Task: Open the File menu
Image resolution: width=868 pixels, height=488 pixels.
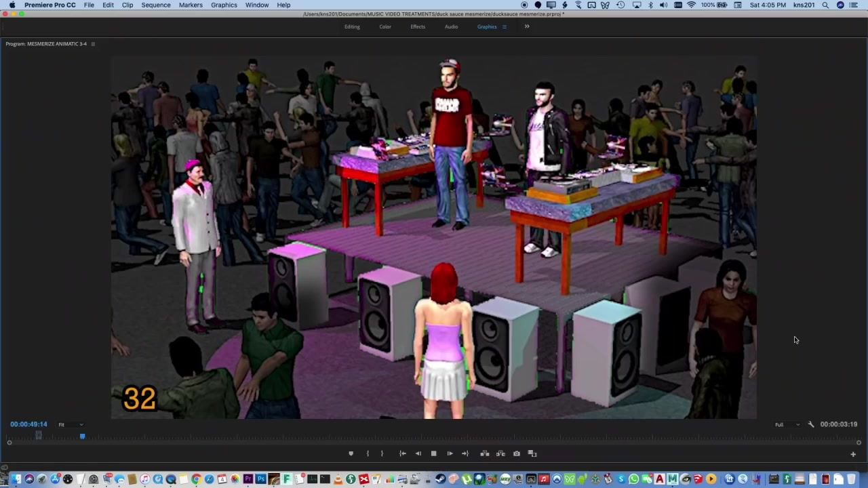Action: (89, 5)
